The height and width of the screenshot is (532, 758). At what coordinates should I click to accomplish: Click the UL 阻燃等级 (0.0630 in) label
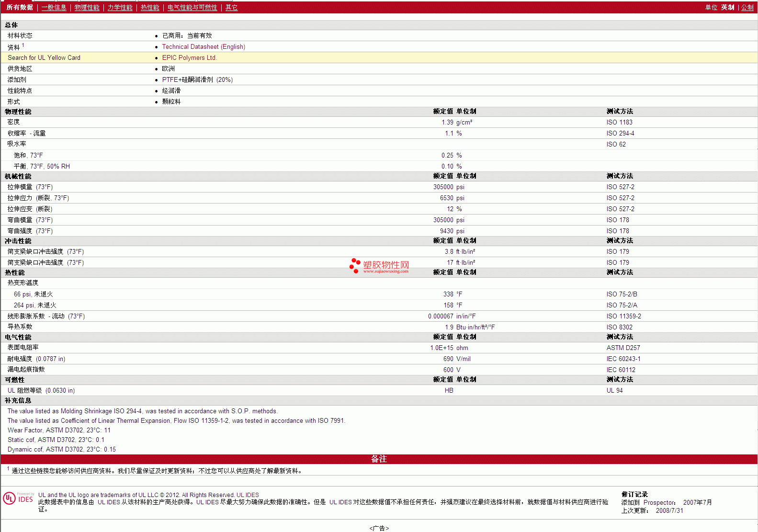click(41, 391)
